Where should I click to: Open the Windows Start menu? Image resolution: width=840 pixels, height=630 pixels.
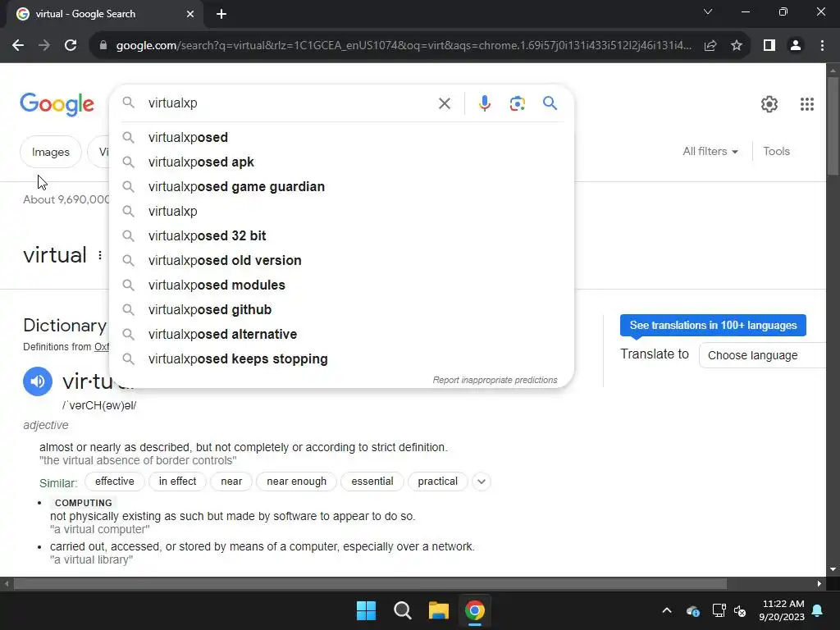point(367,610)
